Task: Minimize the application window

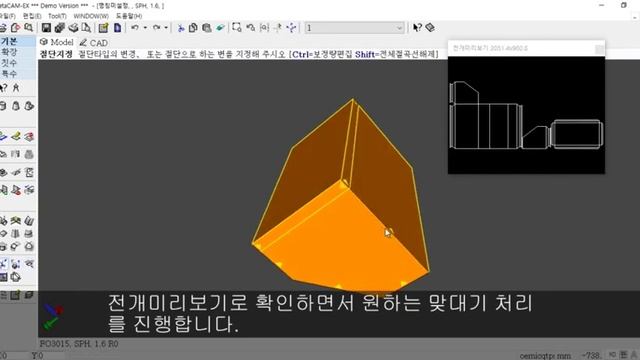Action: coord(602,5)
